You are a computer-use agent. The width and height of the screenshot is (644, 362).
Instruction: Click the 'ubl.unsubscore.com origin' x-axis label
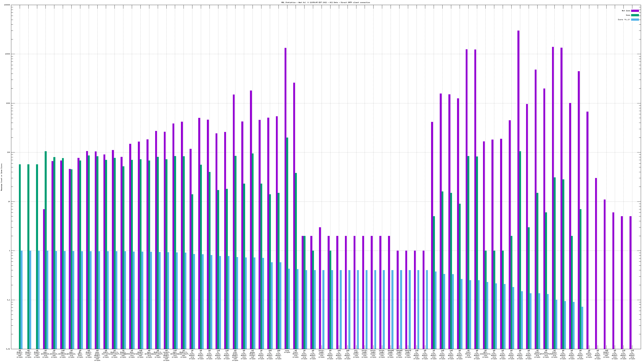(485, 354)
